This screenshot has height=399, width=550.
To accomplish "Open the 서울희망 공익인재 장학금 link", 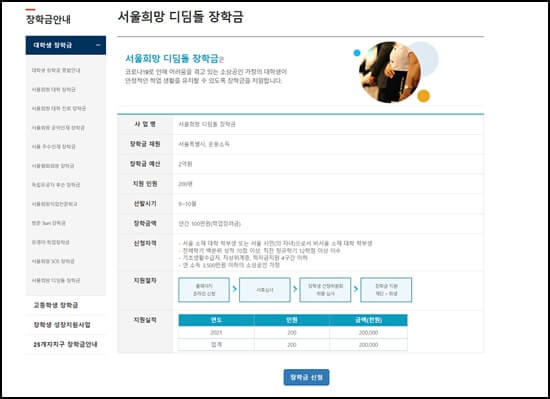I will pyautogui.click(x=58, y=128).
